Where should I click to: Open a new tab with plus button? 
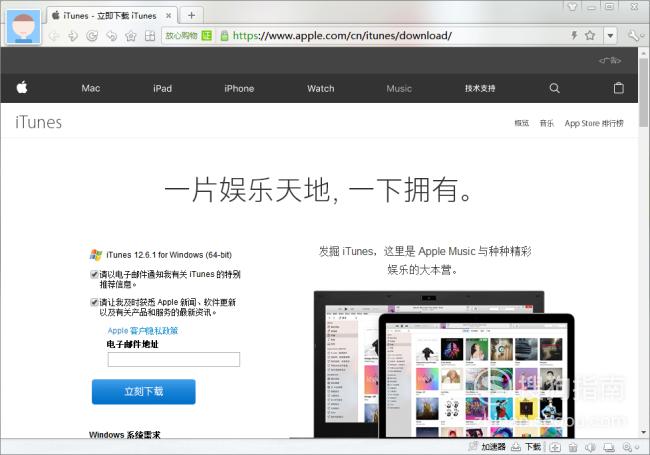coord(191,15)
